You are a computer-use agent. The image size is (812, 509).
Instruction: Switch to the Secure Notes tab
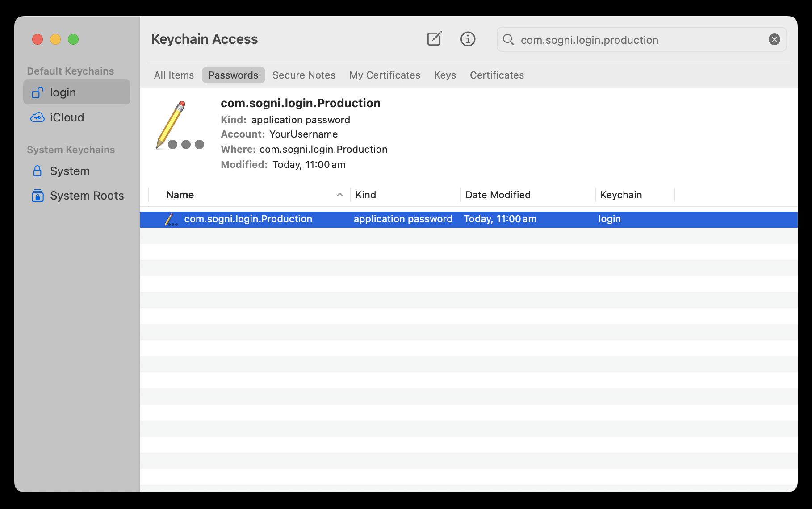point(304,75)
